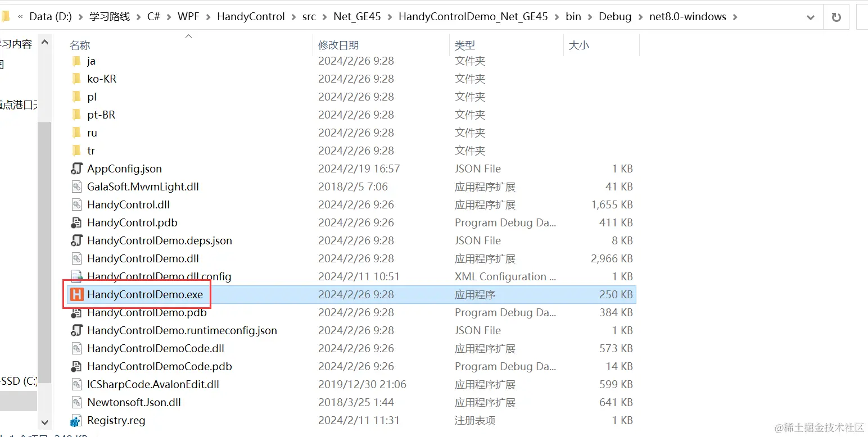Sort files by 修改日期 column header
868x437 pixels.
[x=338, y=45]
